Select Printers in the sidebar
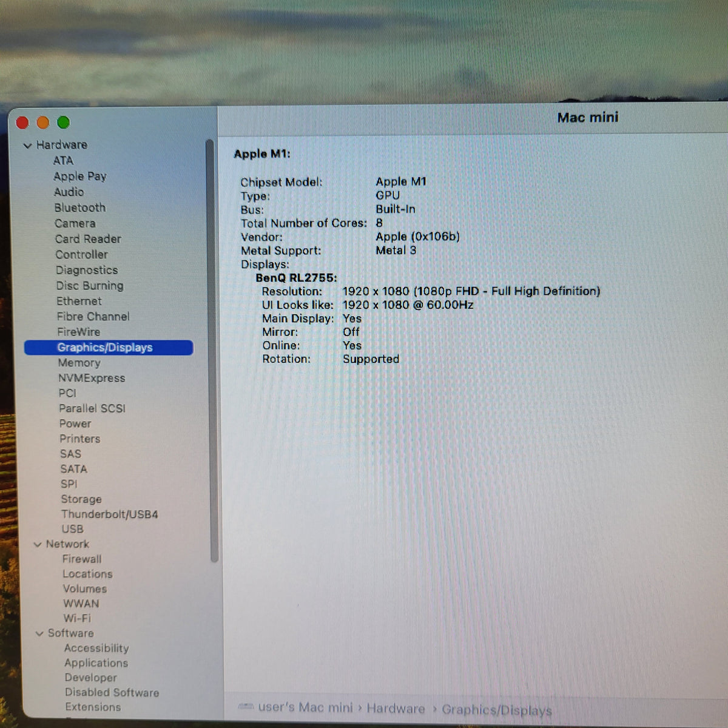The image size is (728, 728). [x=79, y=439]
